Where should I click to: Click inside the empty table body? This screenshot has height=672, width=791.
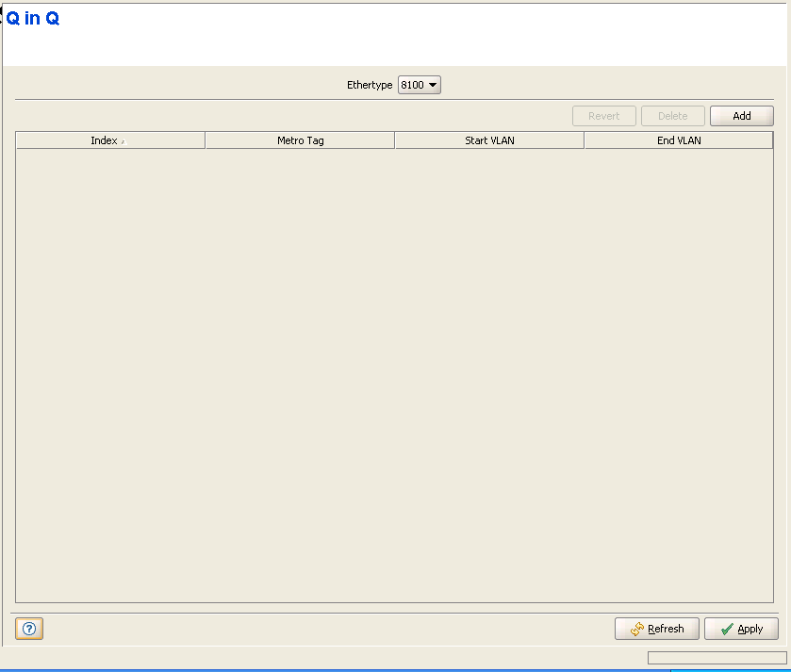pyautogui.click(x=394, y=377)
